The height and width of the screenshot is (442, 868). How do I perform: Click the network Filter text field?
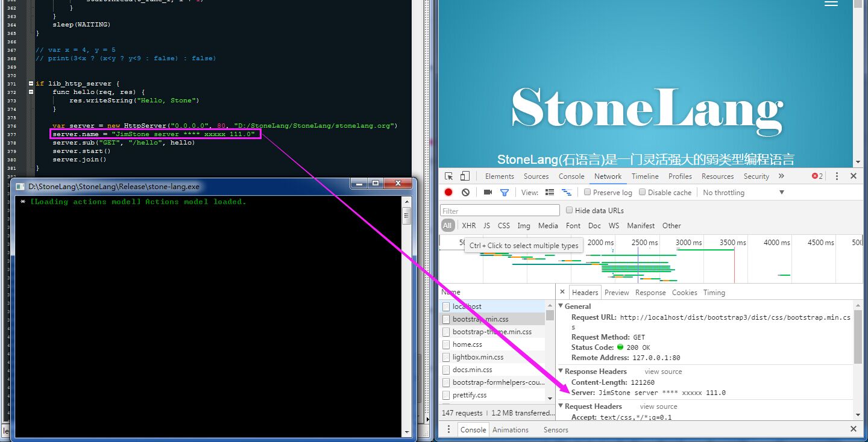pyautogui.click(x=500, y=211)
